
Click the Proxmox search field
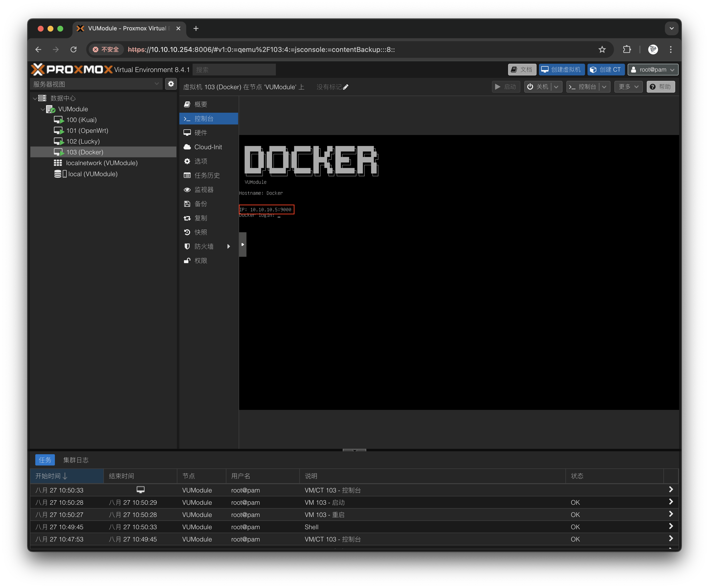[234, 70]
